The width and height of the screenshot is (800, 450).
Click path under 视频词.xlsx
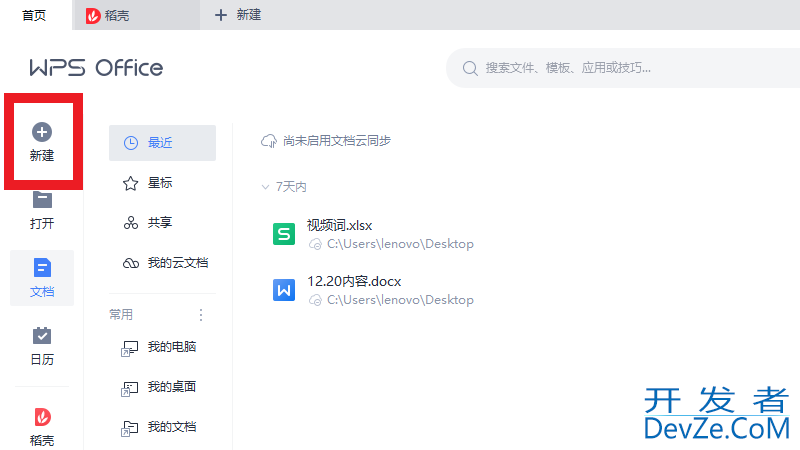click(x=400, y=244)
